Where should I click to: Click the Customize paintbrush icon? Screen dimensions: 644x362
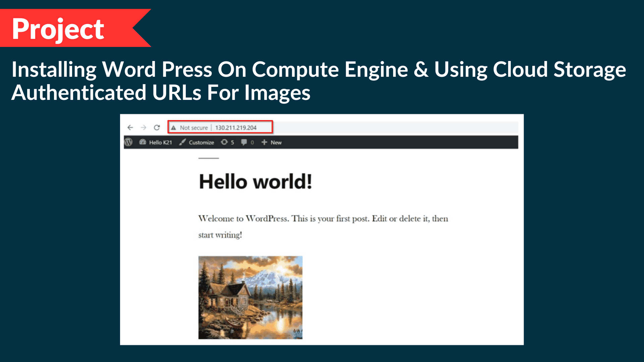pos(182,142)
